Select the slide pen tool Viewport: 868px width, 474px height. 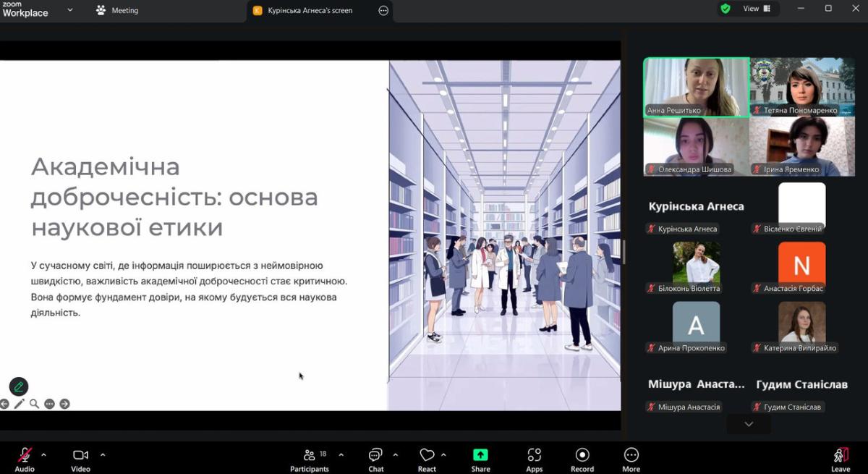[x=20, y=404]
